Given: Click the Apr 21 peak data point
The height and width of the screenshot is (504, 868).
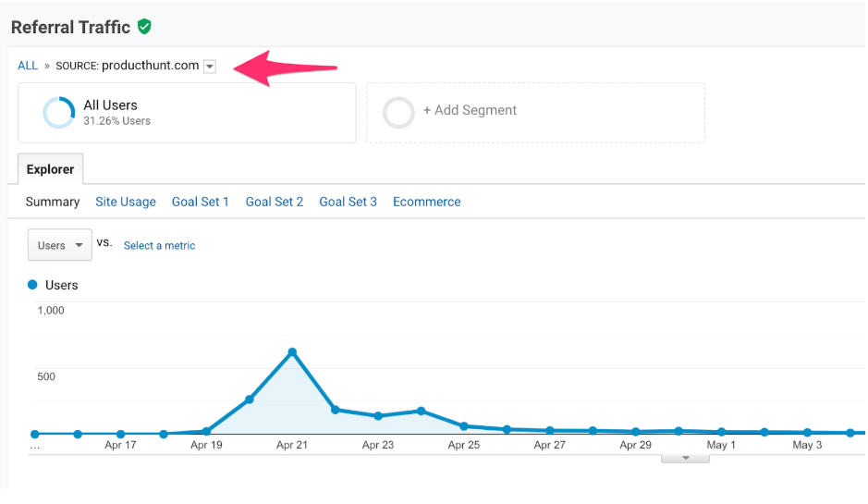Looking at the screenshot, I should [292, 352].
